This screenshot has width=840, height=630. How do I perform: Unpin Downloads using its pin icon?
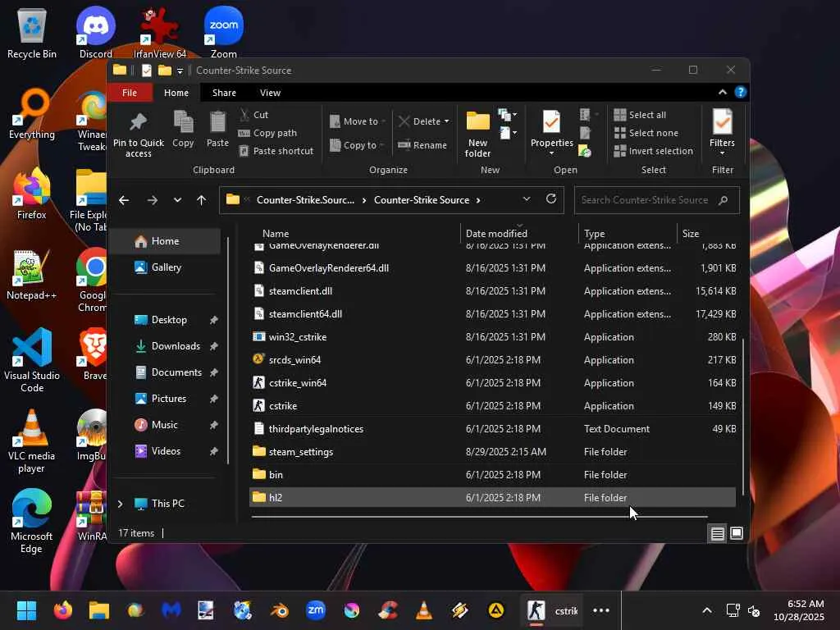[x=214, y=346]
